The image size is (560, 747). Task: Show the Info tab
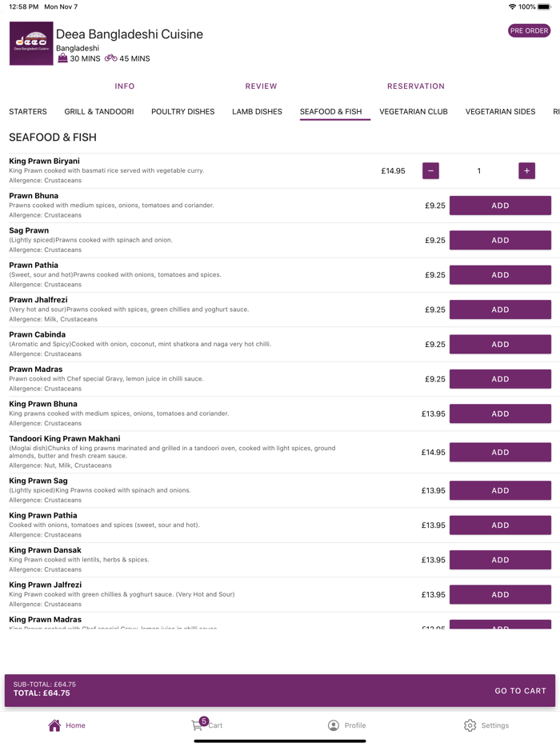pos(125,86)
